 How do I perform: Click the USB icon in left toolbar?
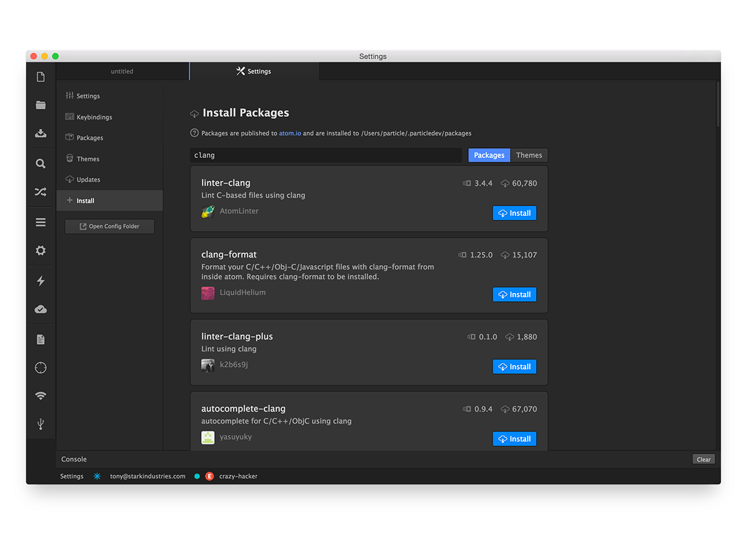(x=40, y=424)
